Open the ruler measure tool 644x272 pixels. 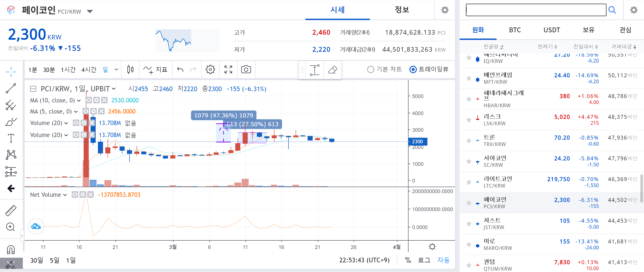pos(11,210)
